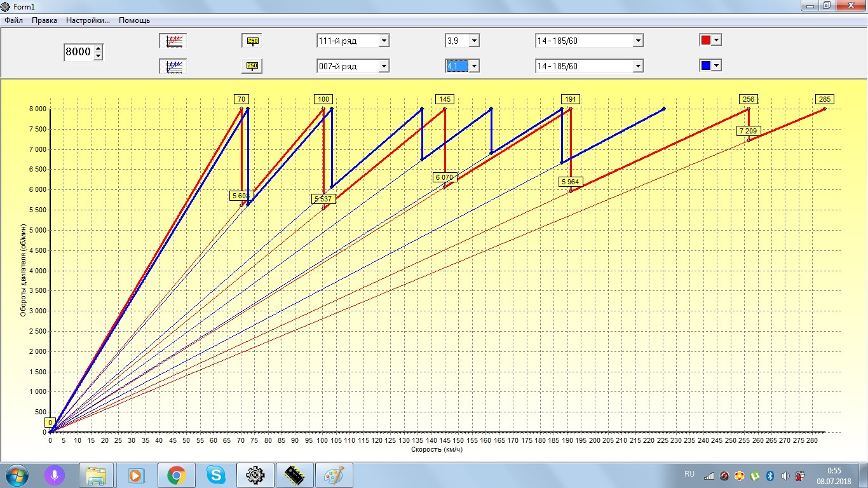Increase the RPM limit with the up arrow
The width and height of the screenshot is (868, 488).
tap(98, 48)
